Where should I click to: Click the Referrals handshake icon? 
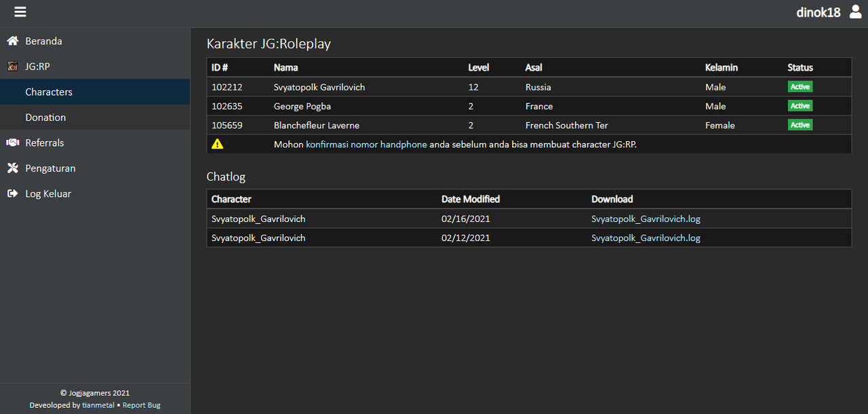(12, 143)
